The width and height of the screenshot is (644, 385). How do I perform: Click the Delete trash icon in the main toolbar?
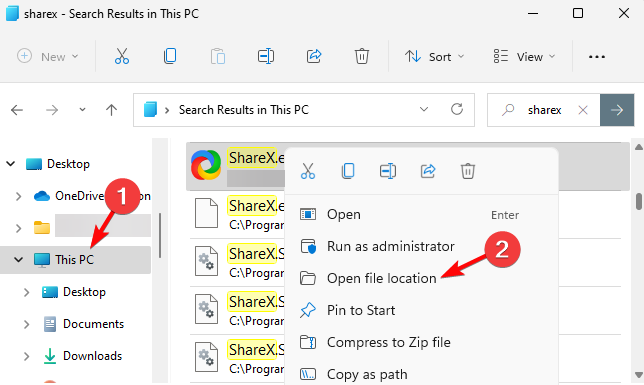coord(361,56)
